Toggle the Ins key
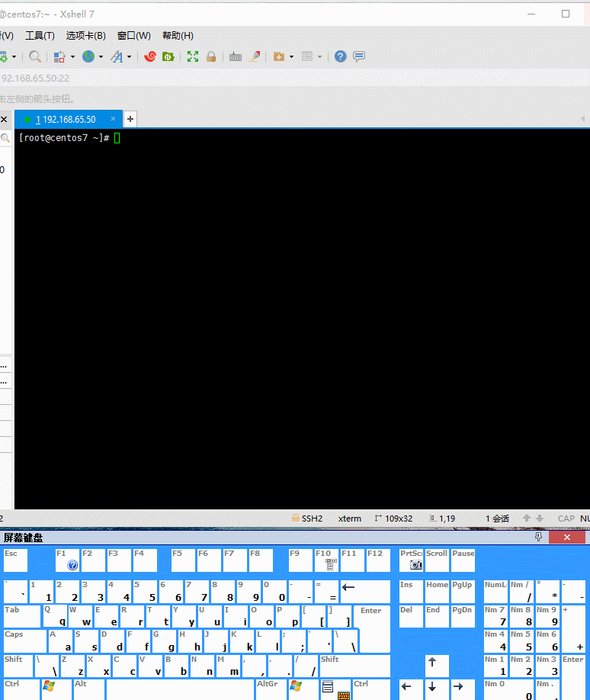 pos(411,591)
